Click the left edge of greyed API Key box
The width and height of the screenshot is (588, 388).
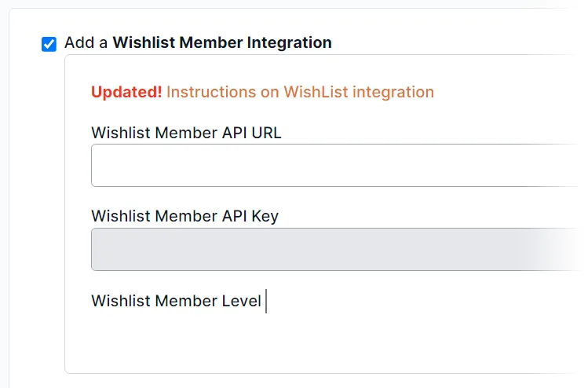[99, 249]
